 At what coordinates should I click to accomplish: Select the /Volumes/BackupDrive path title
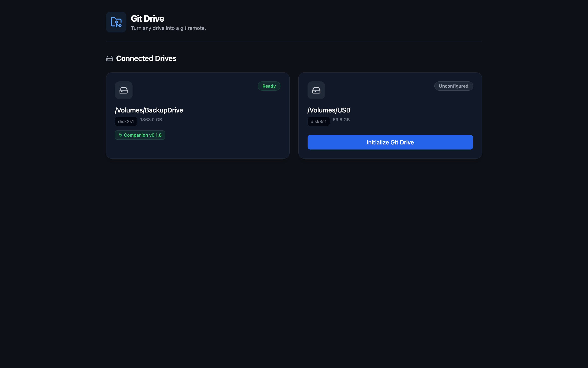tap(149, 110)
